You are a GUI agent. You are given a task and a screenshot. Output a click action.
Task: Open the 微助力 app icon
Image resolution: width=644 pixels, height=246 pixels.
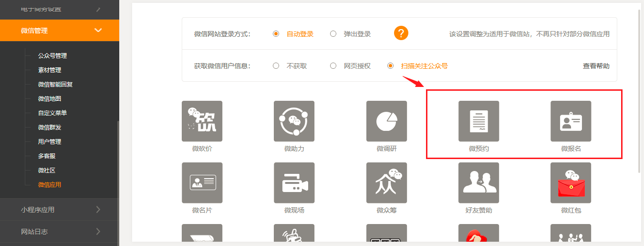pos(294,121)
